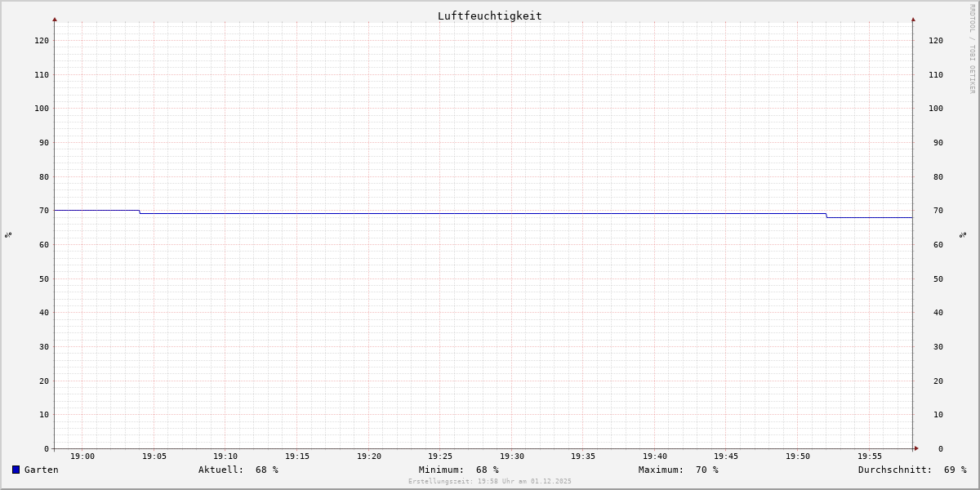The height and width of the screenshot is (490, 980).
Task: Click the 19:35 time axis label
Action: coord(583,457)
